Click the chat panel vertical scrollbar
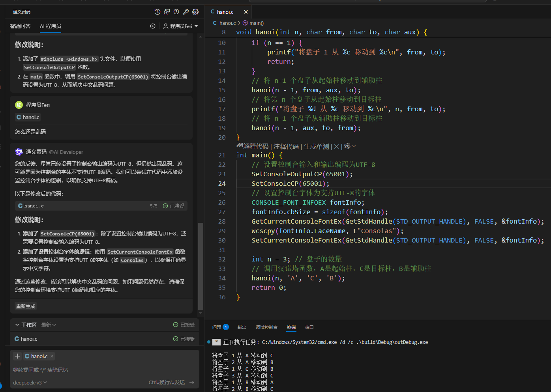This screenshot has height=392, width=551. (201, 266)
